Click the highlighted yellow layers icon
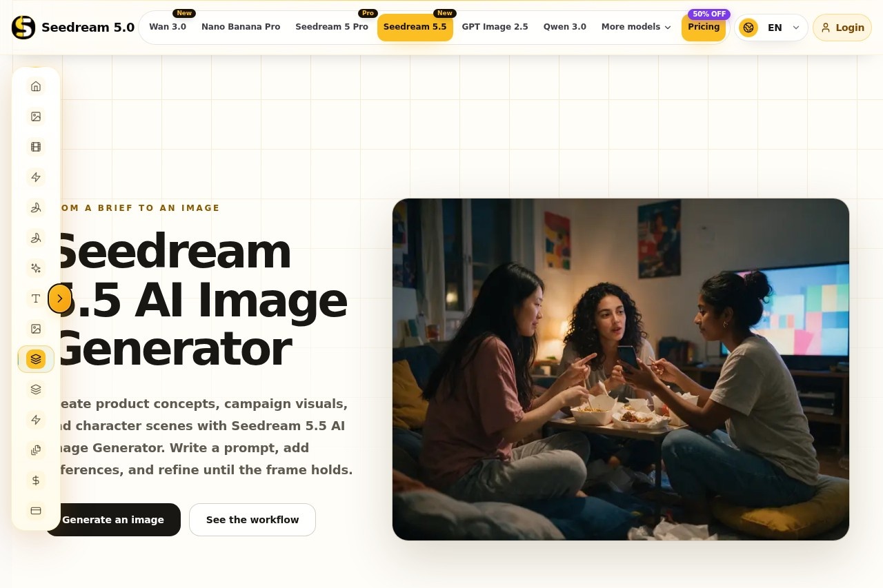The image size is (883, 588). 36,359
